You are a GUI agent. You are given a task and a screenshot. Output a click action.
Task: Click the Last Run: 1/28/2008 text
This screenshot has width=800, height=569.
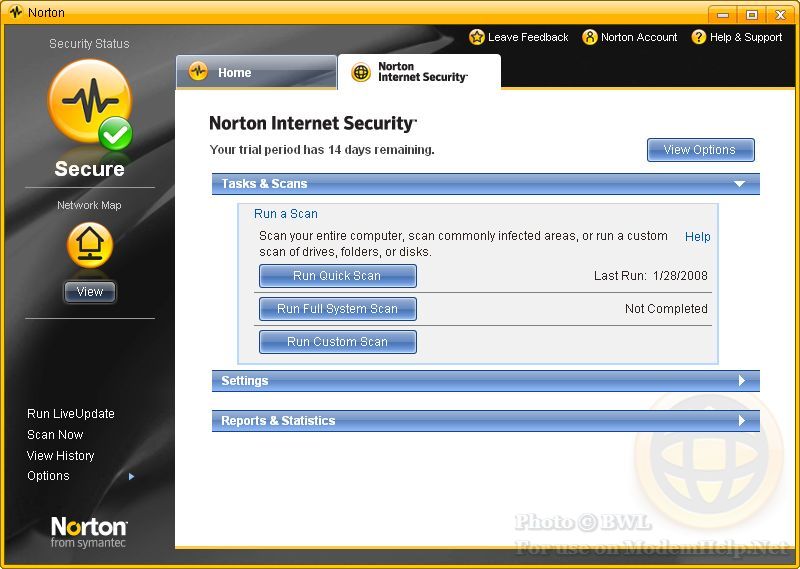651,276
